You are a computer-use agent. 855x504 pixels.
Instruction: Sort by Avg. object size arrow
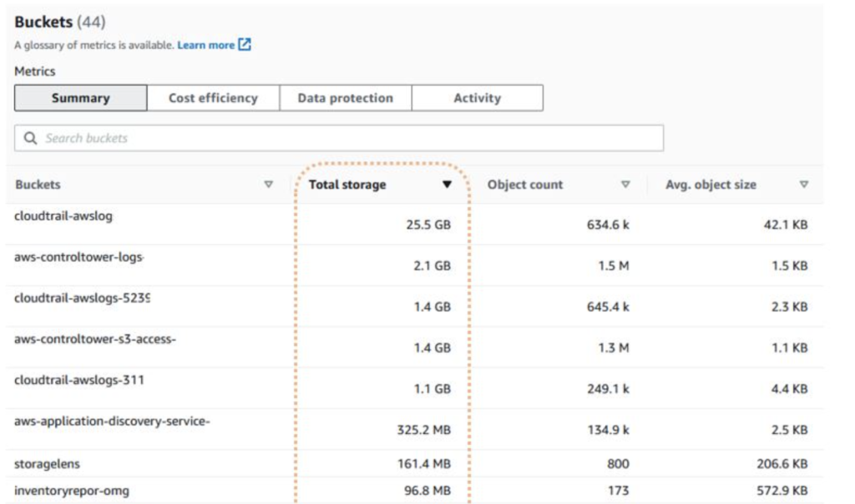click(804, 184)
